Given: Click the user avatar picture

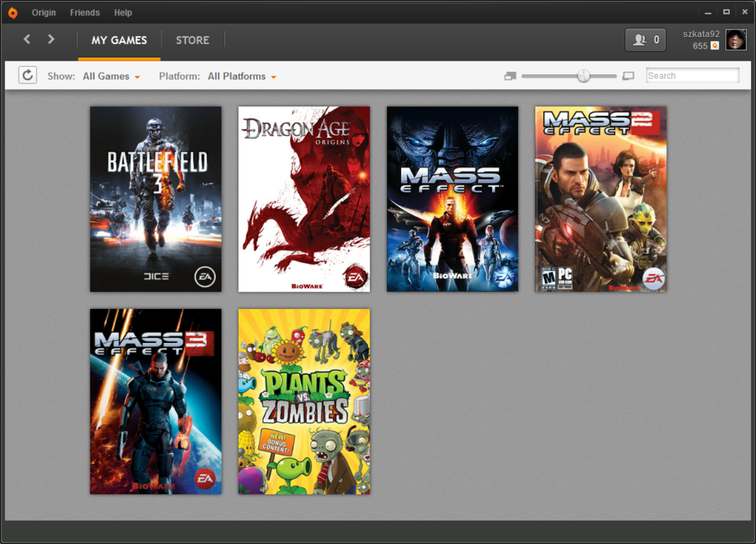Looking at the screenshot, I should pyautogui.click(x=736, y=40).
